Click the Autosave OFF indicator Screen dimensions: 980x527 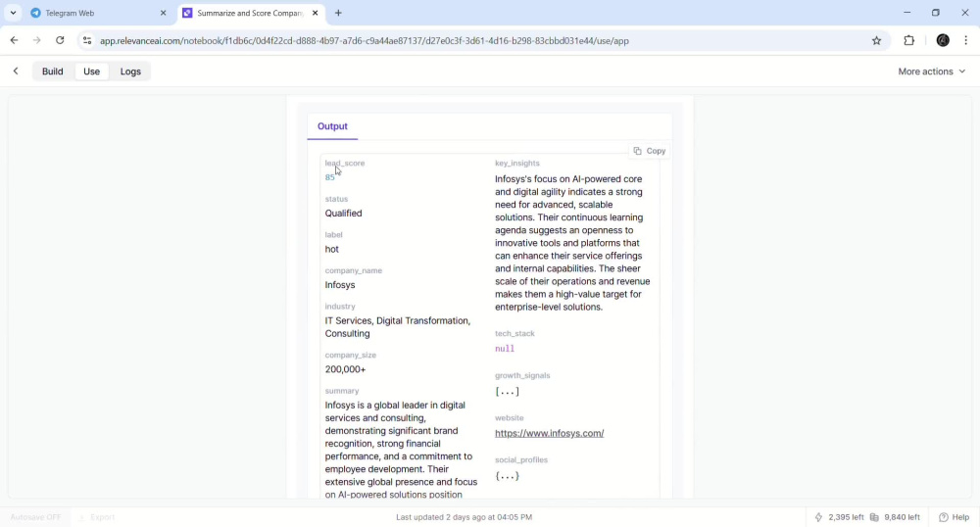[35, 517]
